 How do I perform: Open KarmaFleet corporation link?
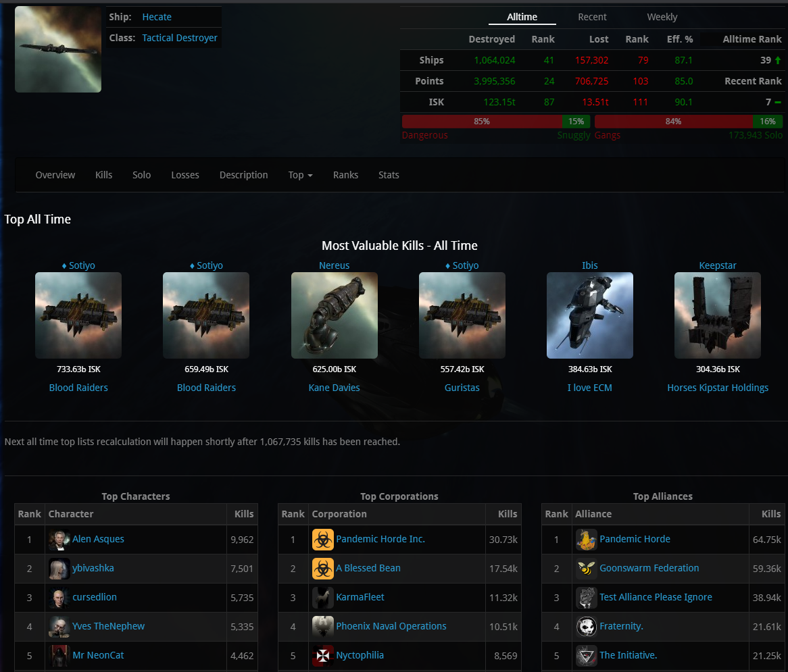click(360, 598)
